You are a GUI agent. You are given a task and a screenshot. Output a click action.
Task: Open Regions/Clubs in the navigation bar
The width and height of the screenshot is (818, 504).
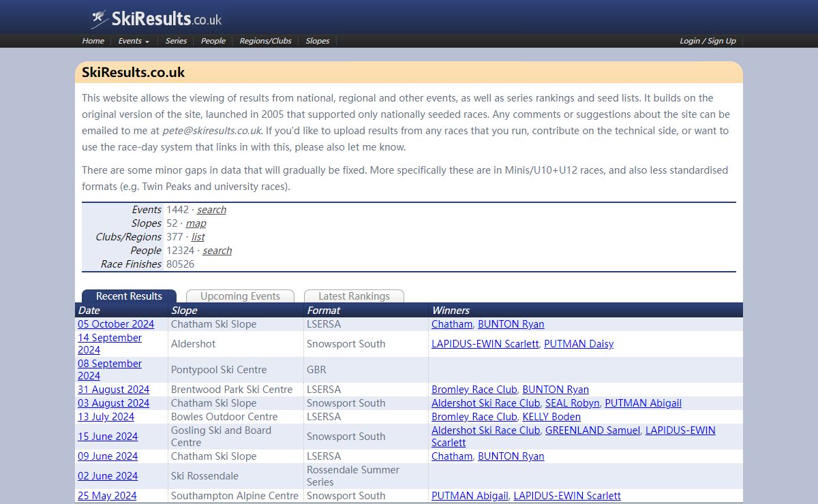click(x=265, y=41)
